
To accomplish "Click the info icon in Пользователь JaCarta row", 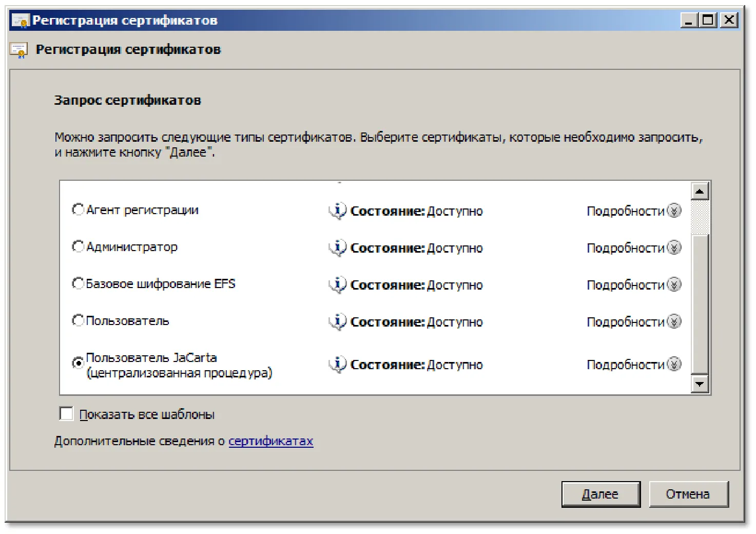I will point(337,365).
